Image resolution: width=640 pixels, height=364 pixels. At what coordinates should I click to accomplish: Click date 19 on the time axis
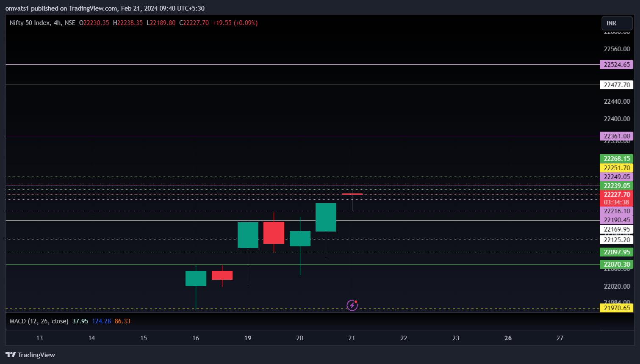tap(248, 338)
